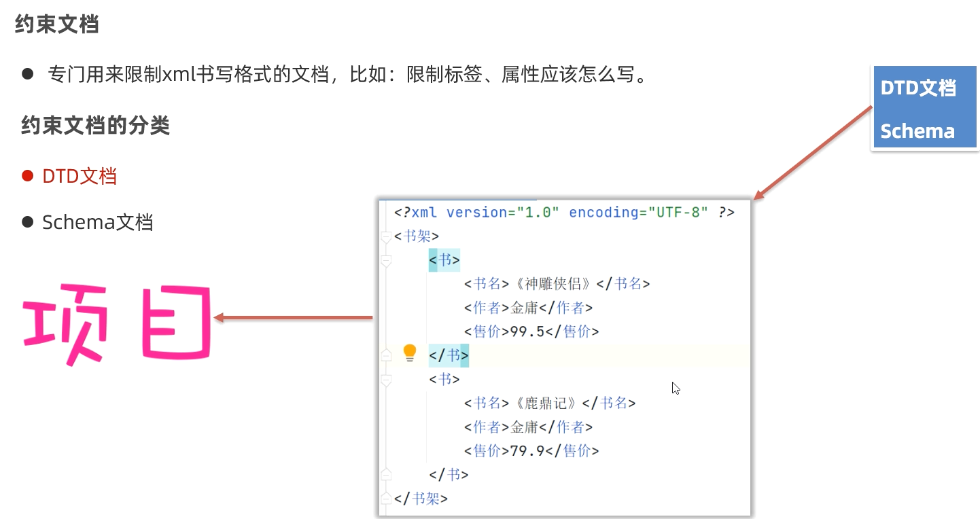This screenshot has height=519, width=980.
Task: Click the opening <书架> tag
Action: click(x=417, y=236)
